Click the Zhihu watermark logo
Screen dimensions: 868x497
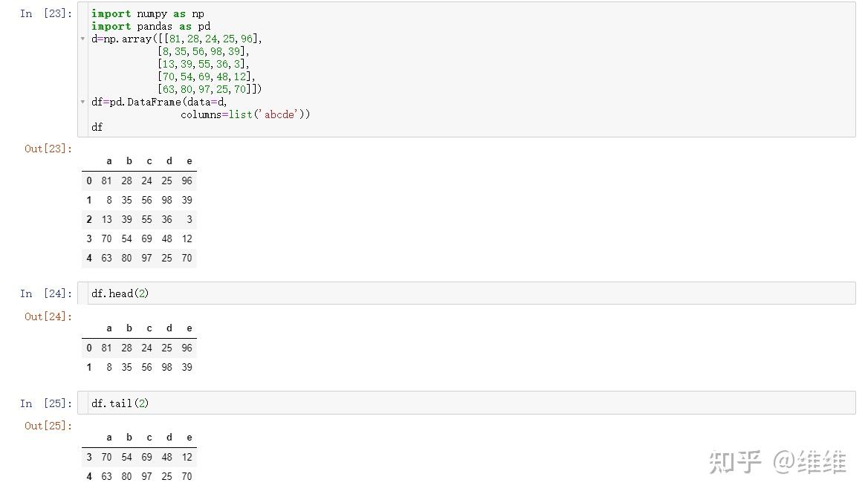pos(736,461)
